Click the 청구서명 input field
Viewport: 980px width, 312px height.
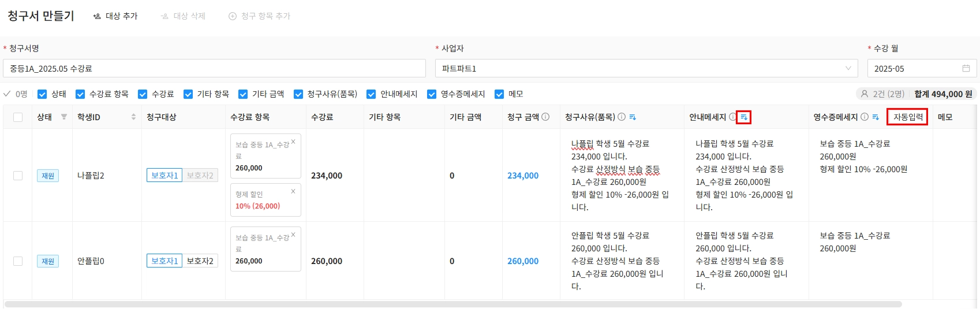point(214,69)
